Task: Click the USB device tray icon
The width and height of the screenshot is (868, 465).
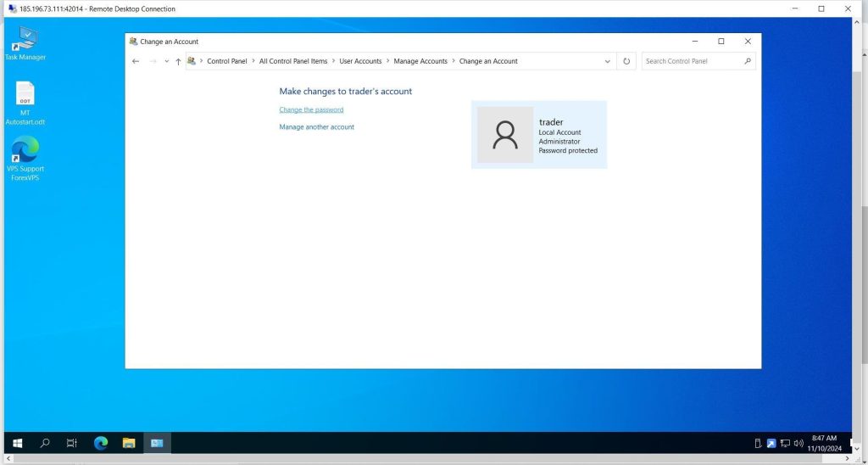Action: coord(759,444)
